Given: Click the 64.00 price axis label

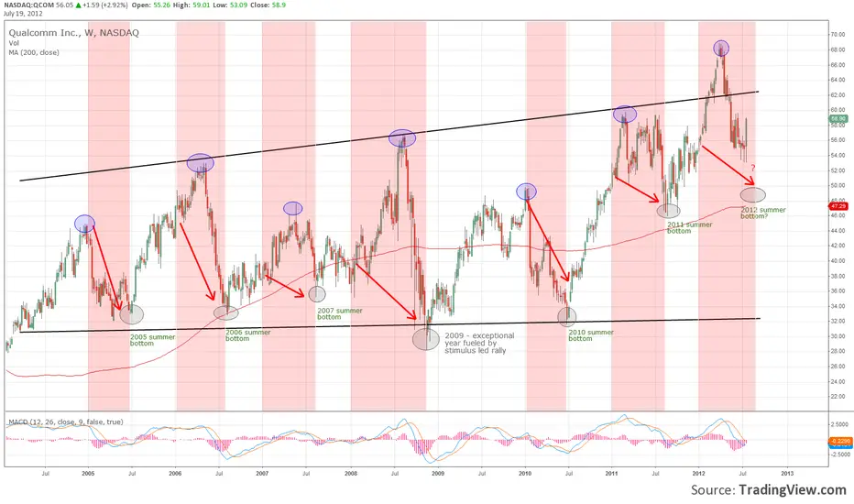Looking at the screenshot, I should [838, 80].
